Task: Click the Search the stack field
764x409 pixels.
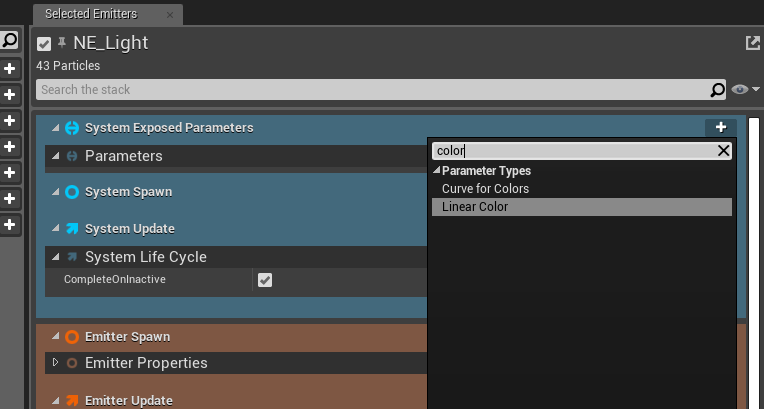Action: click(x=370, y=90)
